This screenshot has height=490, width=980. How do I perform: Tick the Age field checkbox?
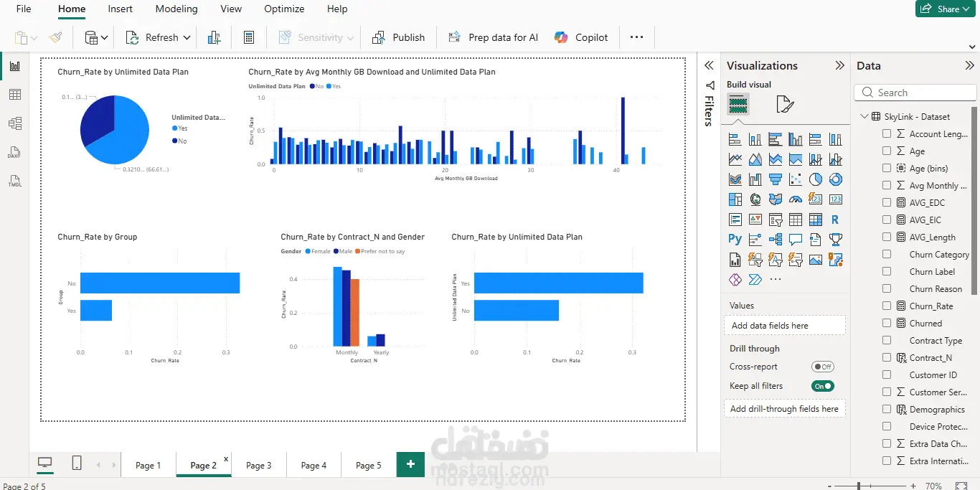[x=887, y=151]
